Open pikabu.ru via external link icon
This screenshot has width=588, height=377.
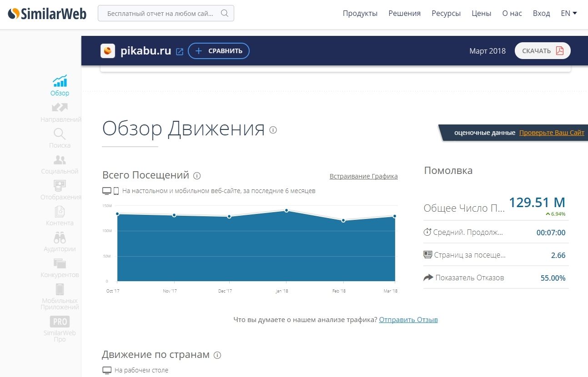point(180,51)
